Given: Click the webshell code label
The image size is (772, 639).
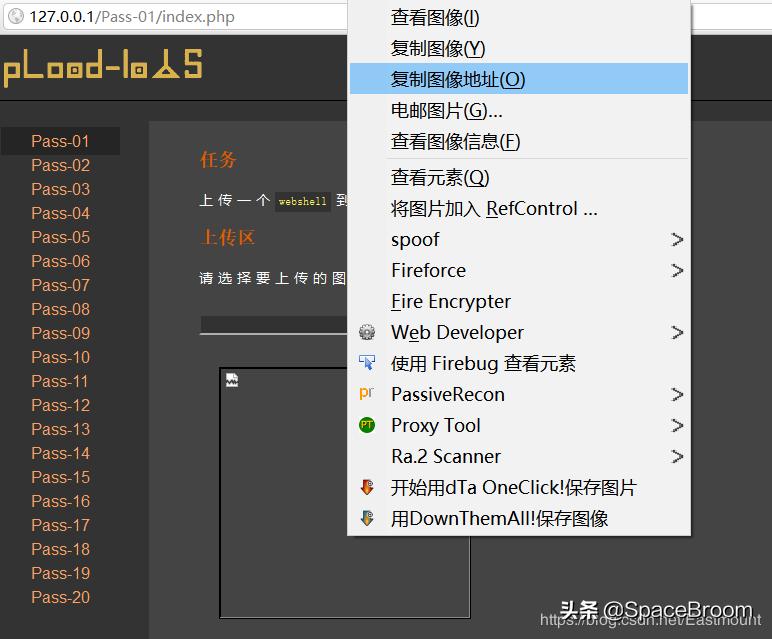Looking at the screenshot, I should point(302,201).
